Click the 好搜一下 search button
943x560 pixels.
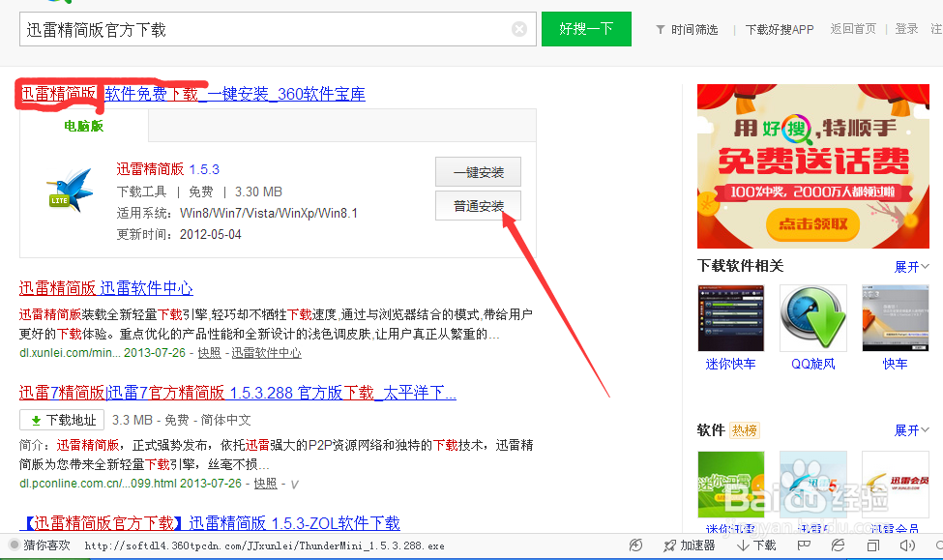(586, 29)
